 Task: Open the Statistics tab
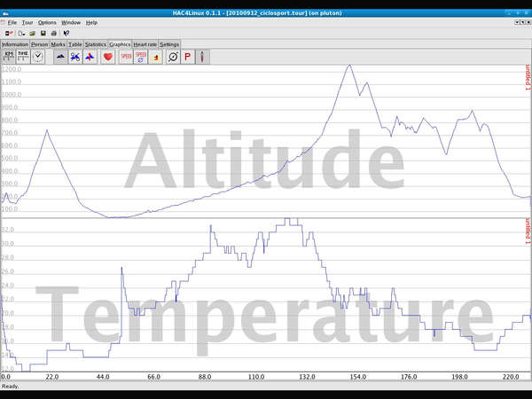pyautogui.click(x=96, y=43)
